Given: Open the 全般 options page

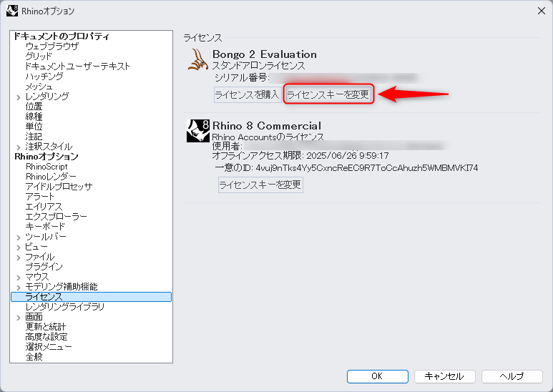Looking at the screenshot, I should pyautogui.click(x=34, y=357).
